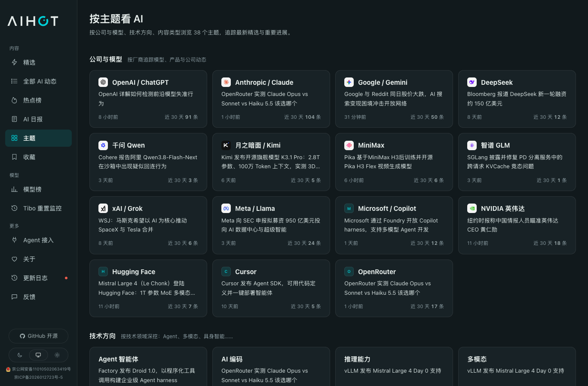Image resolution: width=588 pixels, height=386 pixels.
Task: Click the bar chart icon for 模型榜
Action: [x=14, y=189]
